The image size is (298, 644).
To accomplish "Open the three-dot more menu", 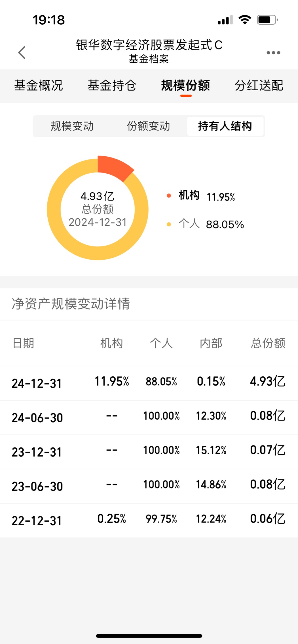I will coord(273,53).
